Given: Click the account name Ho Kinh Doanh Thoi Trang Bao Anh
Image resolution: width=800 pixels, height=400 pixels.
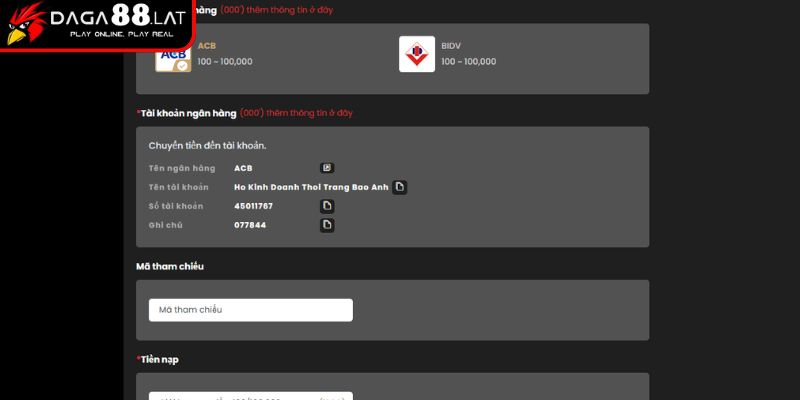Looking at the screenshot, I should point(310,187).
